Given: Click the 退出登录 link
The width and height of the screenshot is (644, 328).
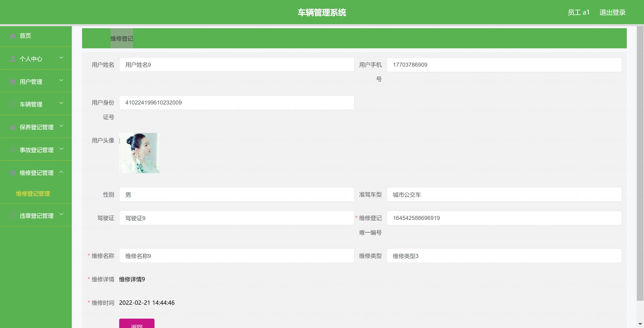Looking at the screenshot, I should pyautogui.click(x=612, y=12).
